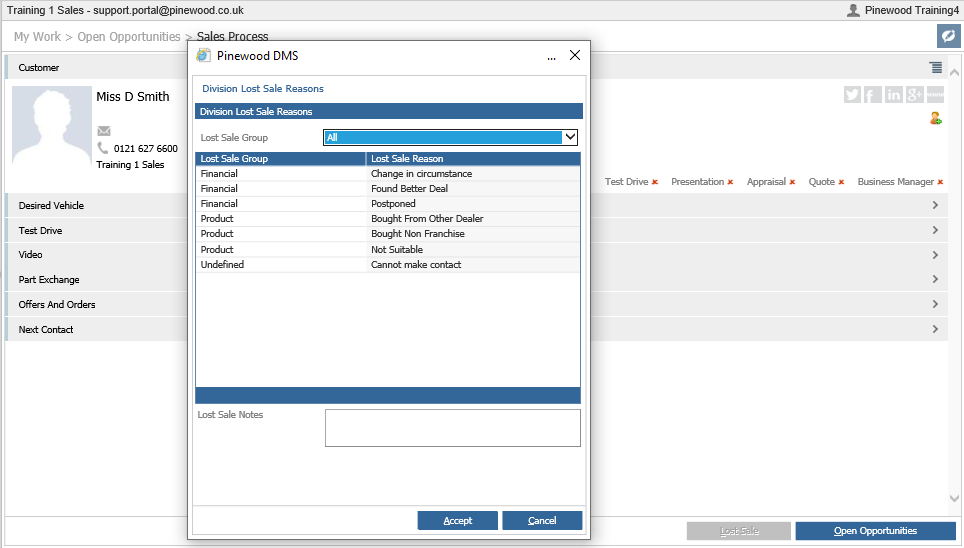Expand the Part Exchange section chevron

[935, 279]
